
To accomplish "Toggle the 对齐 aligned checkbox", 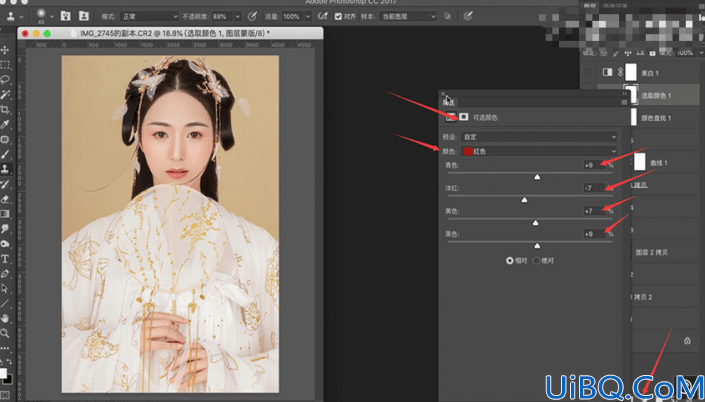I will point(338,17).
